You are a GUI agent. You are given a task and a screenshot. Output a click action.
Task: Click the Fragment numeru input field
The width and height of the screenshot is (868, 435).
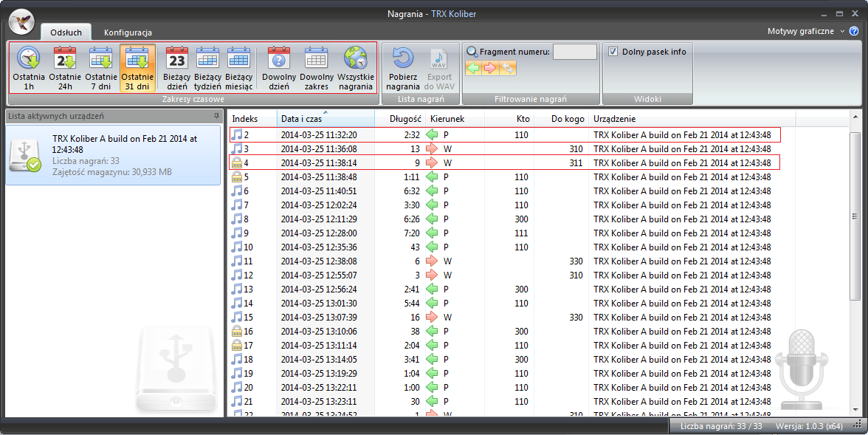click(574, 52)
